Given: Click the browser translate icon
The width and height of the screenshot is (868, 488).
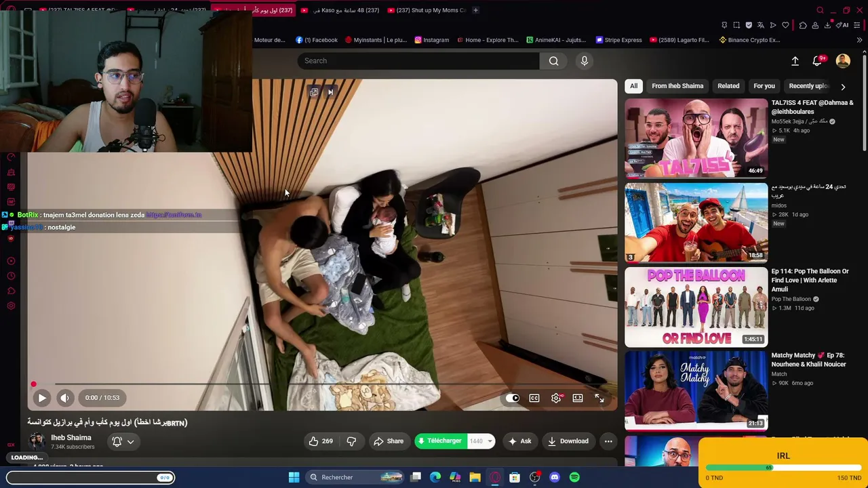Looking at the screenshot, I should pos(761,25).
